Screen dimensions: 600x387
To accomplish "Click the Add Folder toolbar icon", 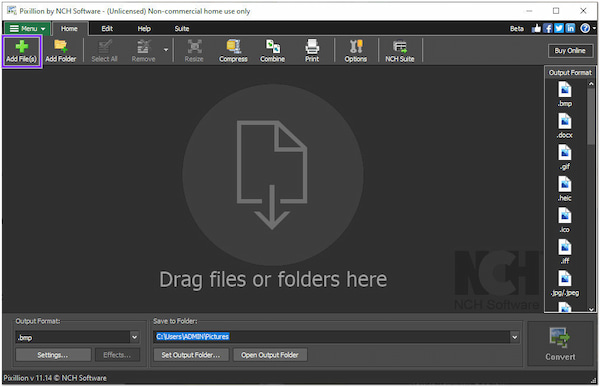I will click(60, 51).
